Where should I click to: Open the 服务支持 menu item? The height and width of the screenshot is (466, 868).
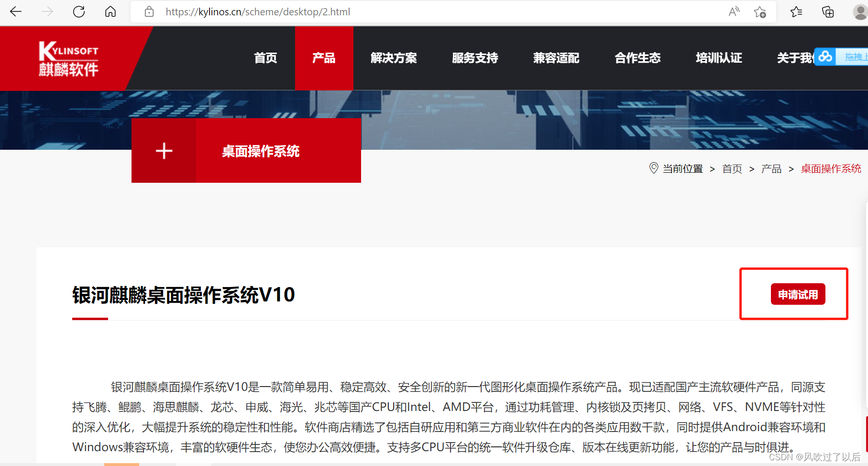coord(475,58)
